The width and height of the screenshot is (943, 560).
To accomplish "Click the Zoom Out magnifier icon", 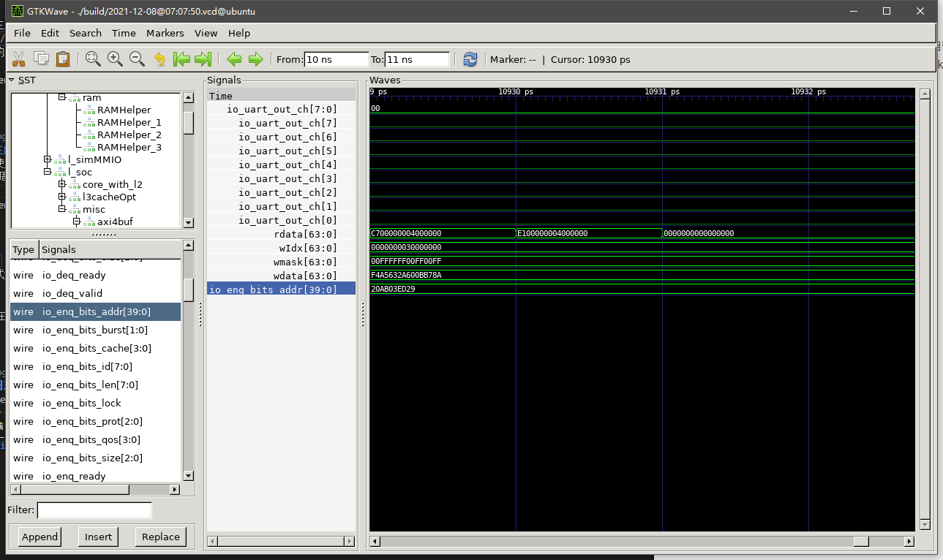I will [x=137, y=59].
